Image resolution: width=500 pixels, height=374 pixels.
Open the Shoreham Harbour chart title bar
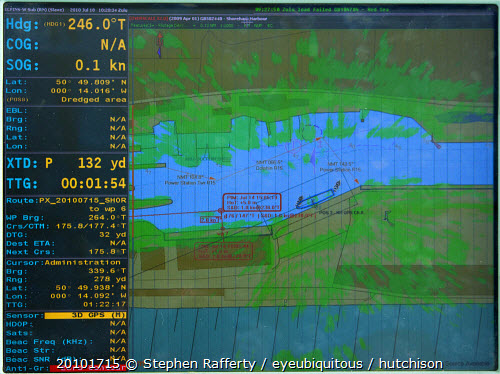tap(246, 19)
